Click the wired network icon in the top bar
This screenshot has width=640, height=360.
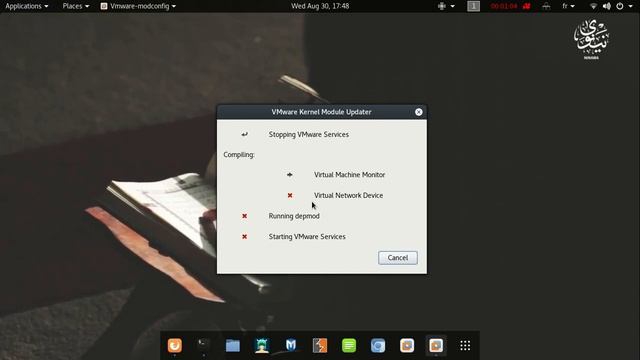[x=546, y=6]
